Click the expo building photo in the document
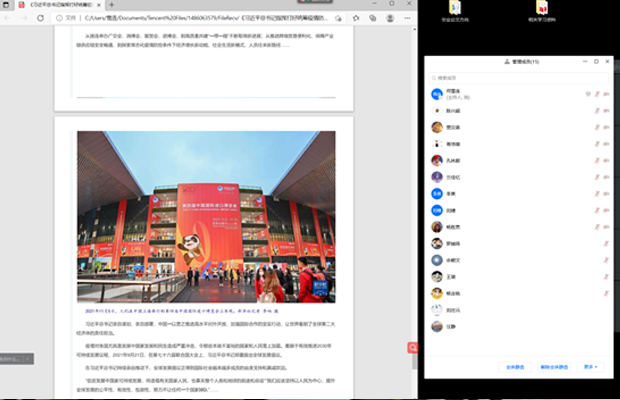The image size is (620, 400). (206, 216)
